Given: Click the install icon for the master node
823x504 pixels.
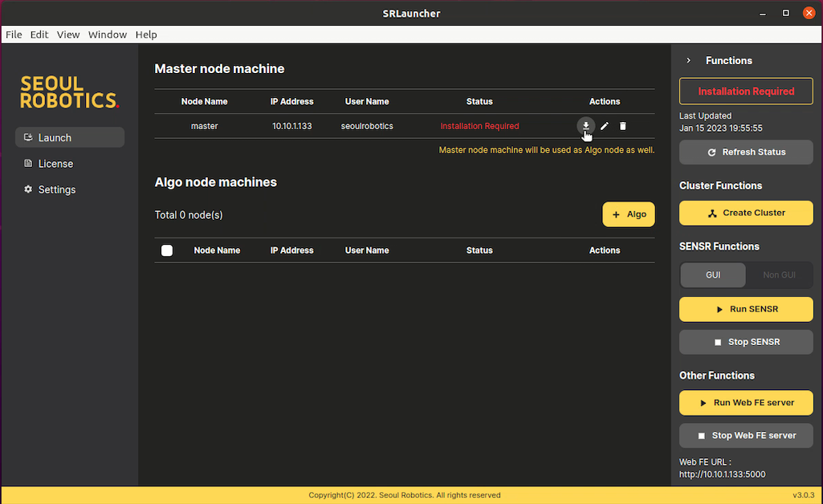Looking at the screenshot, I should pos(585,126).
